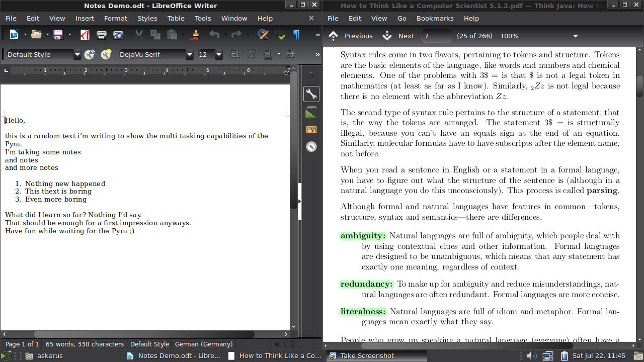Click the network tray icon

[548, 356]
